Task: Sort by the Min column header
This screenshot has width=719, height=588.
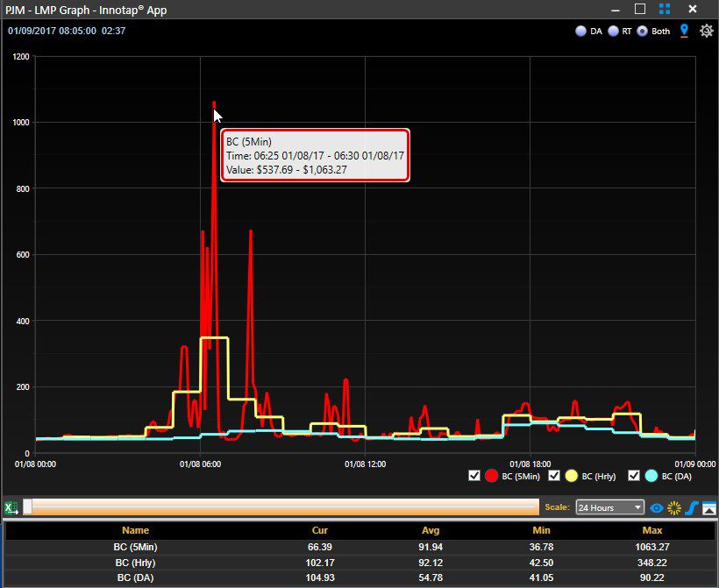Action: tap(541, 530)
